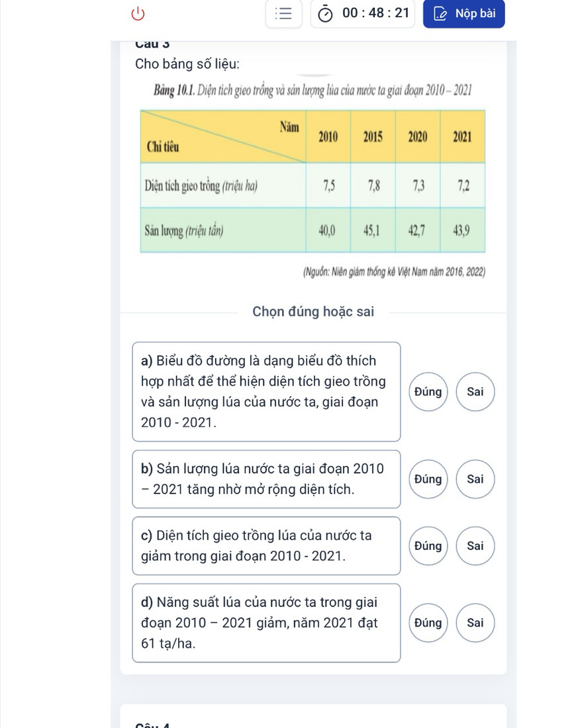
Task: Answer Sai for statement d)
Action: [x=475, y=623]
